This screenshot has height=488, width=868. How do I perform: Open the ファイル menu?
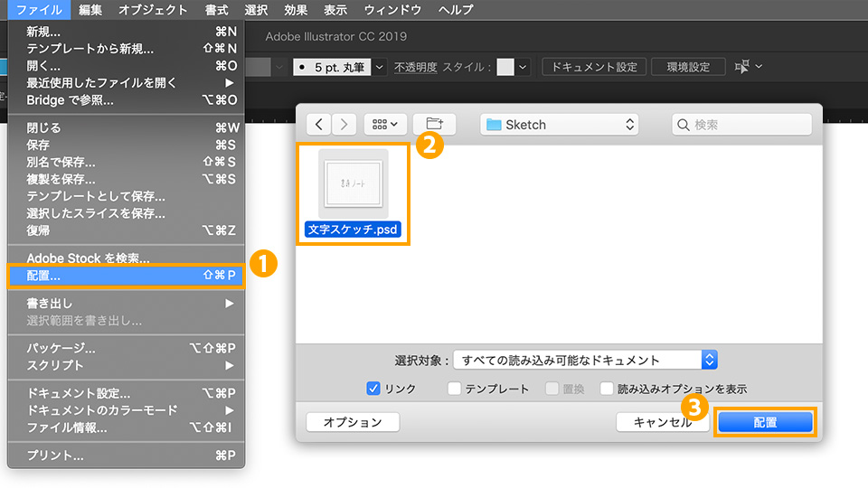coord(39,10)
